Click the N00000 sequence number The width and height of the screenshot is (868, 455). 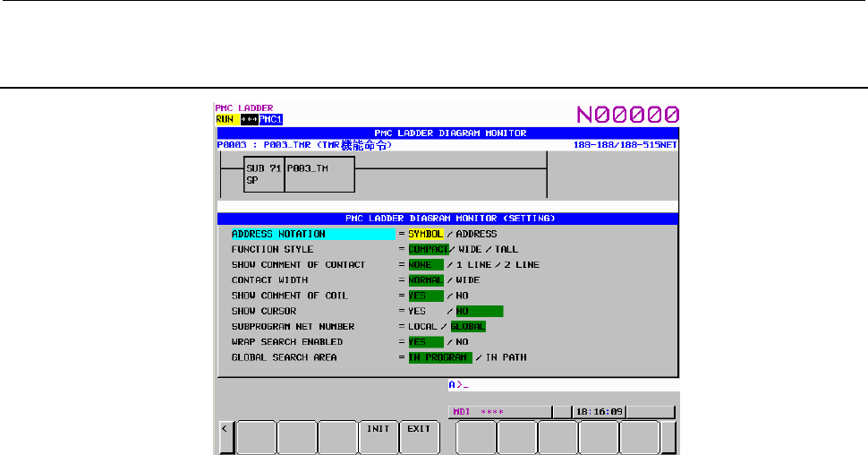pos(628,115)
